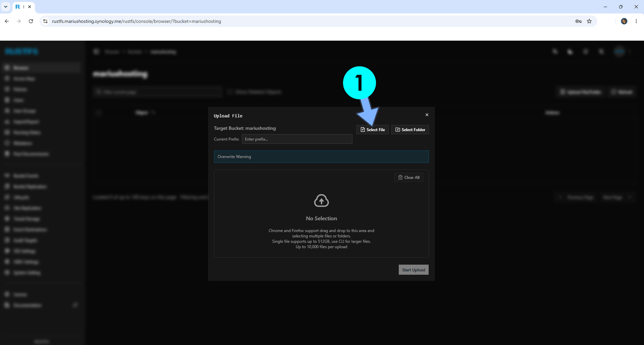
Task: Open the Chrome three-dot menu
Action: point(636,21)
